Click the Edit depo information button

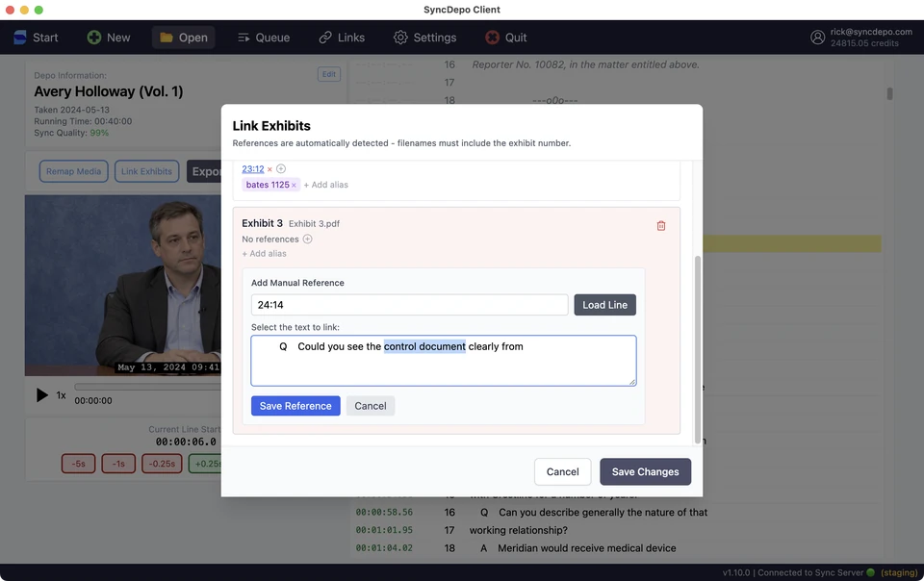tap(329, 74)
